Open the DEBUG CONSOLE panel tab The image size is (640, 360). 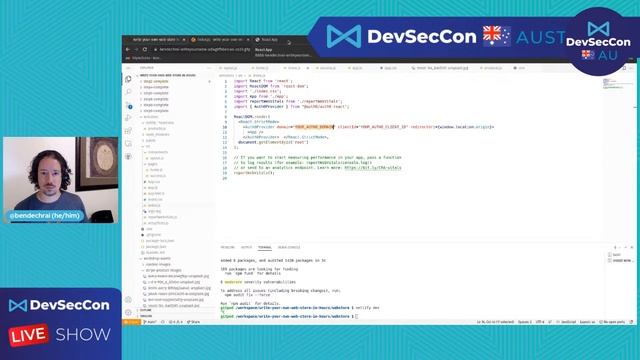coord(289,247)
